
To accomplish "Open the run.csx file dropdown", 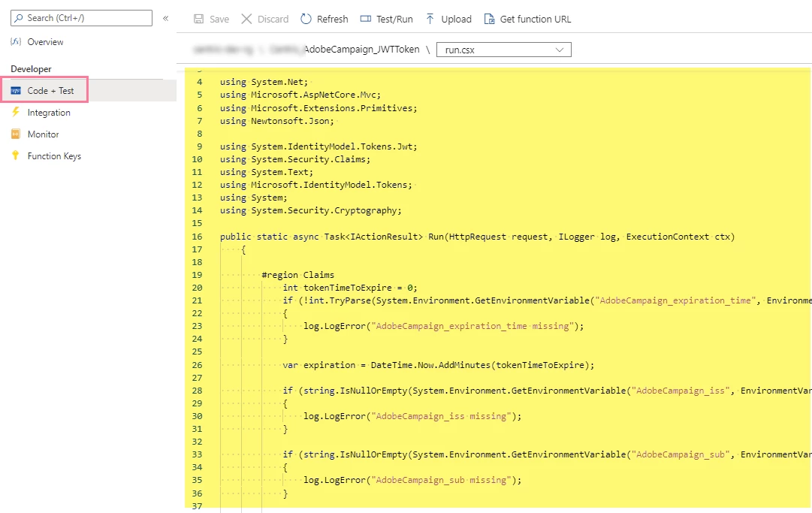I will (x=504, y=50).
